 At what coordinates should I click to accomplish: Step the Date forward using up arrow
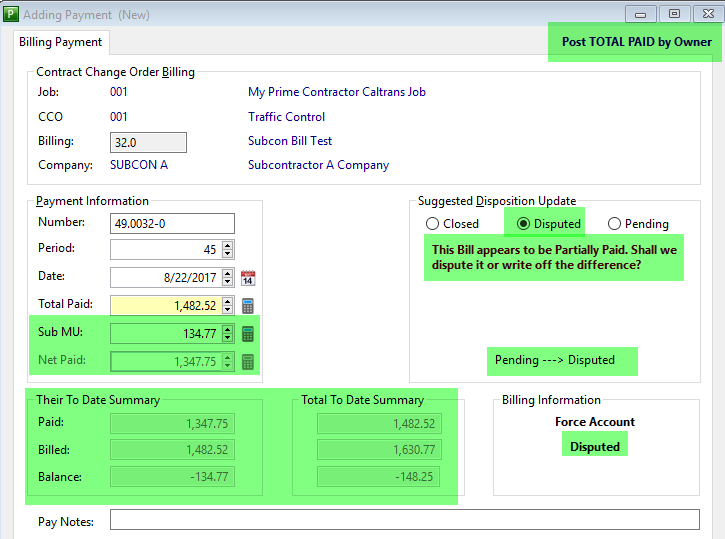pos(227,274)
